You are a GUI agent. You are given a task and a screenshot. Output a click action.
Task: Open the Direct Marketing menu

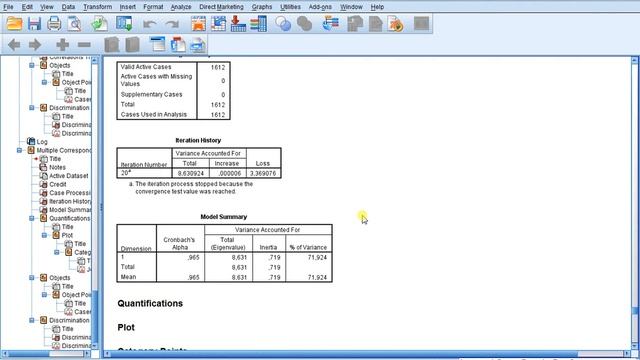click(x=221, y=7)
